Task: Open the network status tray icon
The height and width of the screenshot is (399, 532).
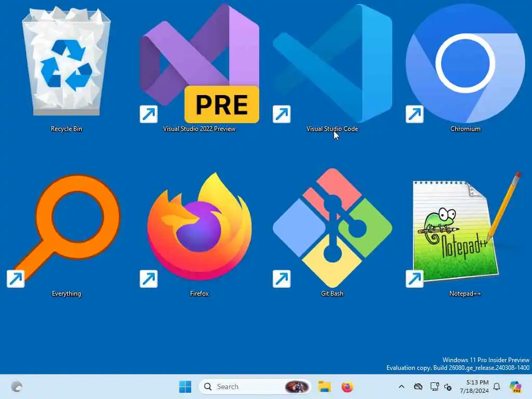Action: point(434,387)
